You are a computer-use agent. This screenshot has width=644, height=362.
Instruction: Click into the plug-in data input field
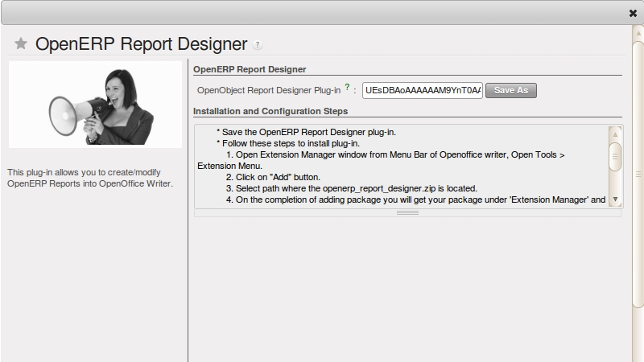point(422,91)
